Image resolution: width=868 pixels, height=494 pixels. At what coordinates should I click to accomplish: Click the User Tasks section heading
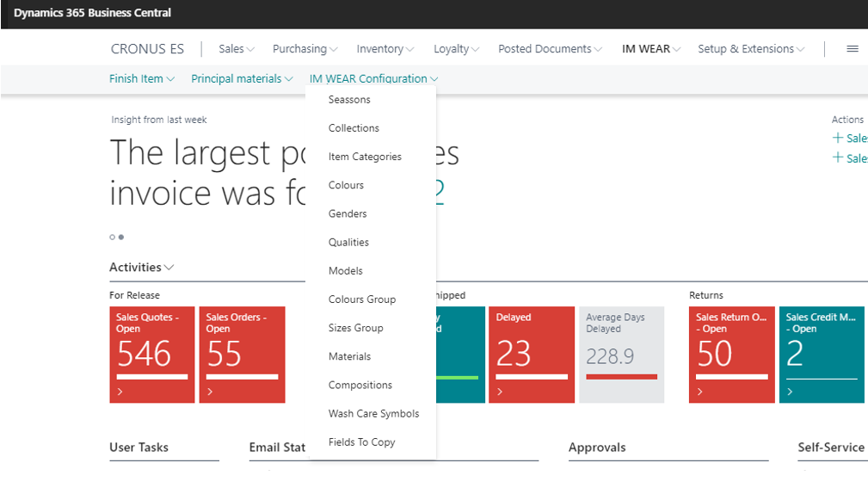[x=139, y=448]
